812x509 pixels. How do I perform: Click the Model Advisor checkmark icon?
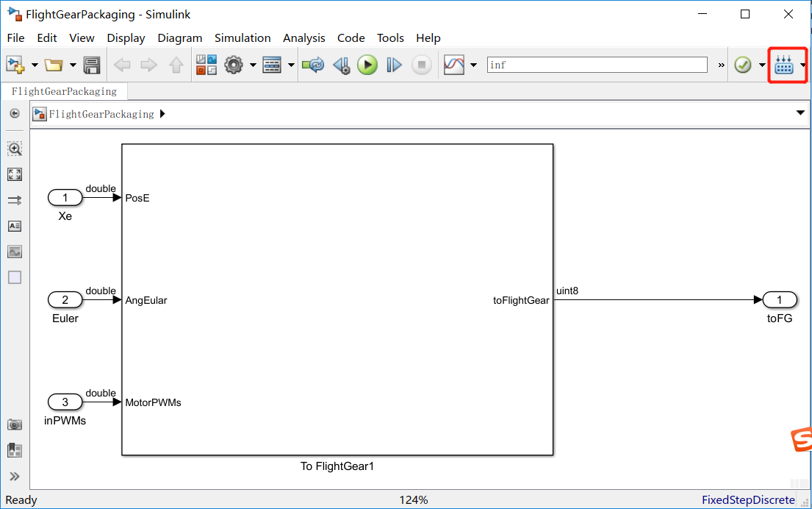coord(743,65)
